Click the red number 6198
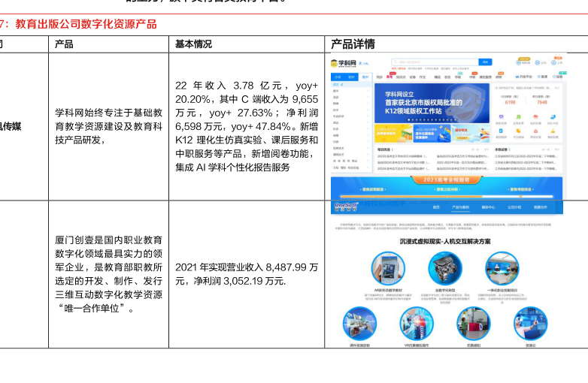The width and height of the screenshot is (588, 383). [x=510, y=102]
